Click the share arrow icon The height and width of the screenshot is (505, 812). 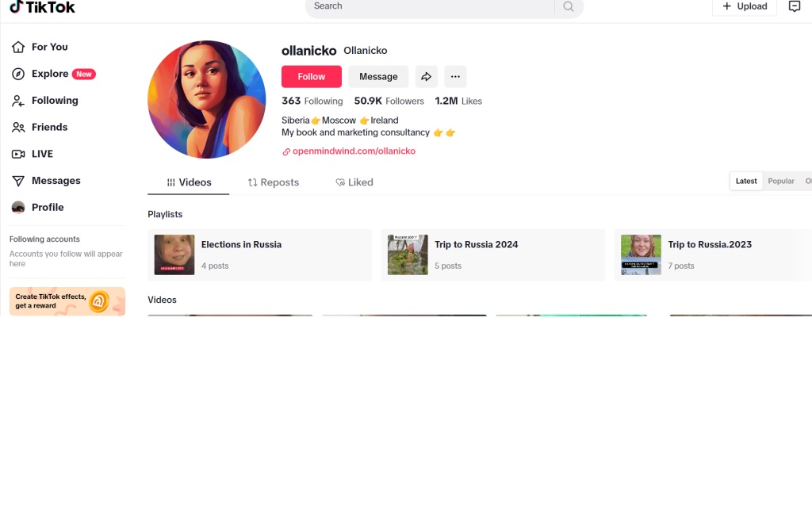(x=426, y=77)
